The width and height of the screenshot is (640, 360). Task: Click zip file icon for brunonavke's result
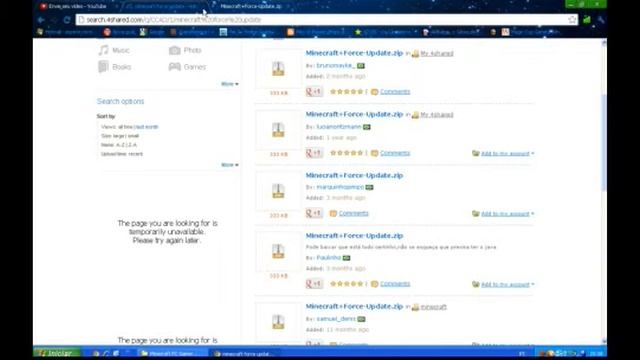(x=278, y=69)
